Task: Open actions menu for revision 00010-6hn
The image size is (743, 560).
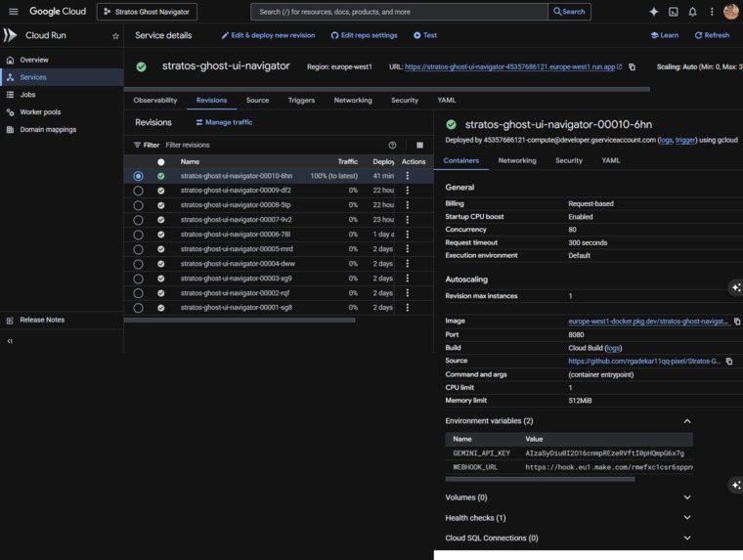Action: coord(407,176)
